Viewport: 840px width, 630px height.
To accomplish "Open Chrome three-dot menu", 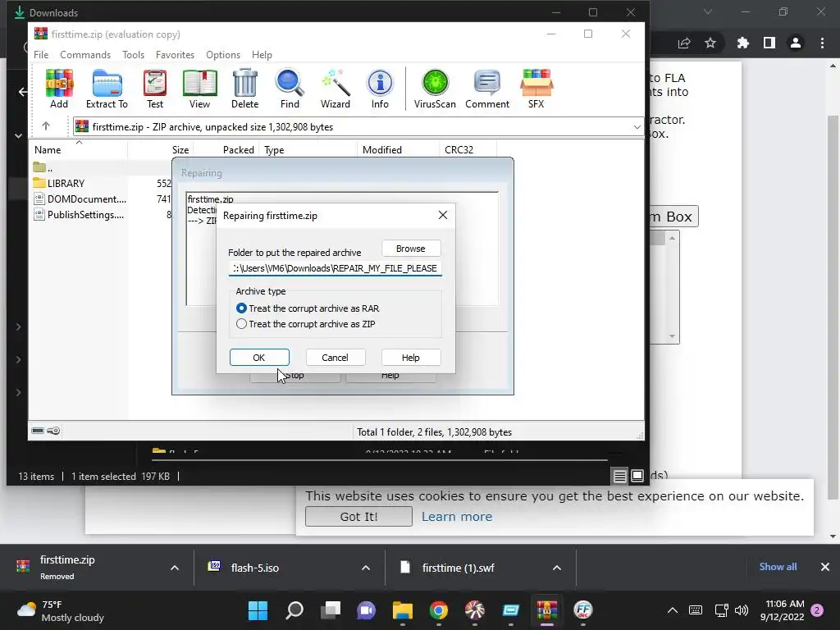I will coord(822,43).
